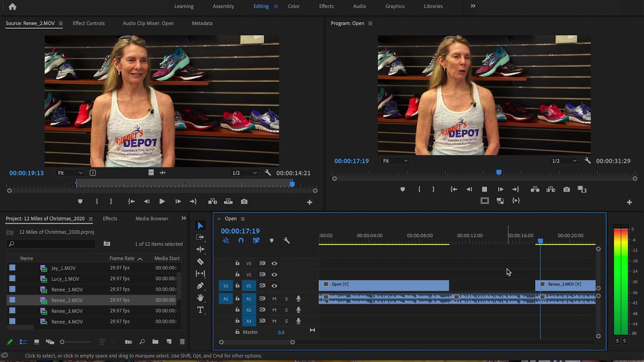Open Program playback resolution 1/2 dropdown
Screen dimensions: 644x362
(x=564, y=161)
